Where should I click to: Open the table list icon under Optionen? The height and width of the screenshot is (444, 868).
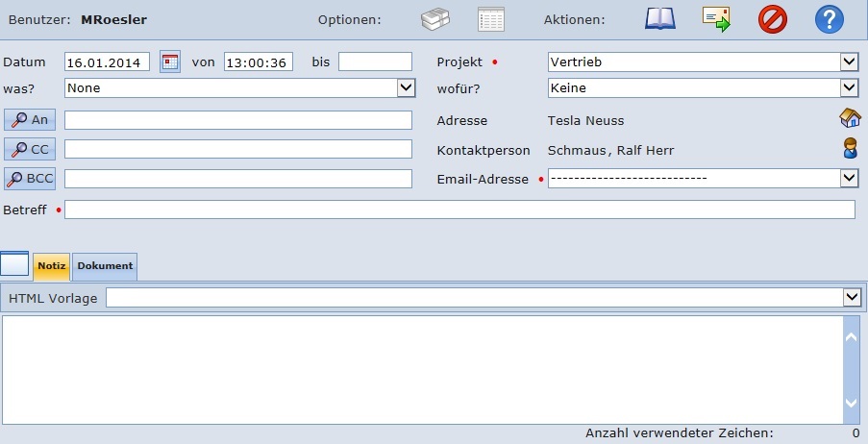point(491,20)
